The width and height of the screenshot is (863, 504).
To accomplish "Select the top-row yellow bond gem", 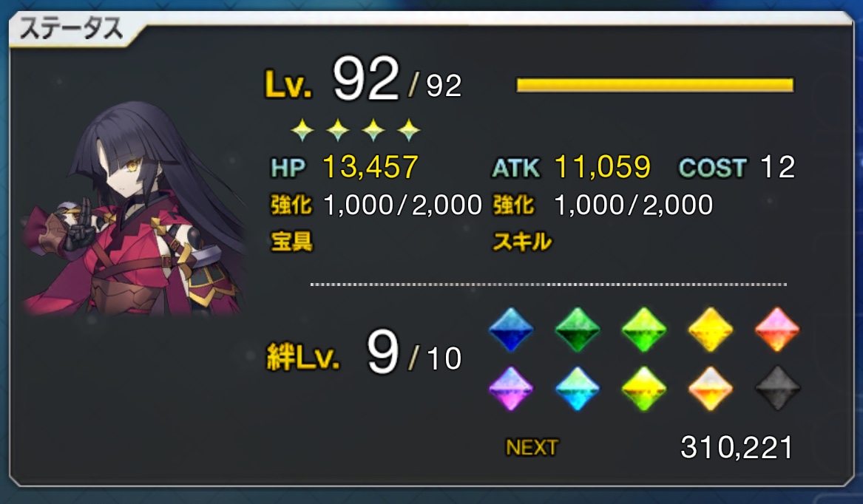I will (711, 330).
